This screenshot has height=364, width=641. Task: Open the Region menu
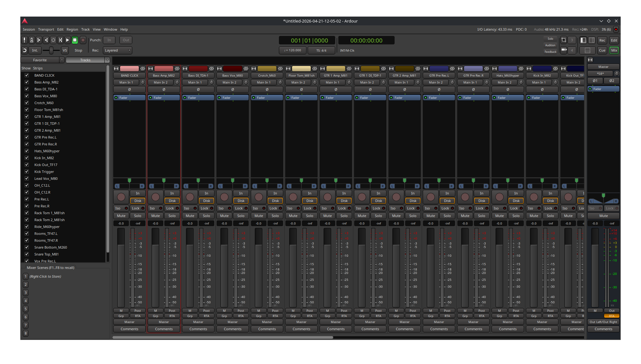[x=72, y=29]
